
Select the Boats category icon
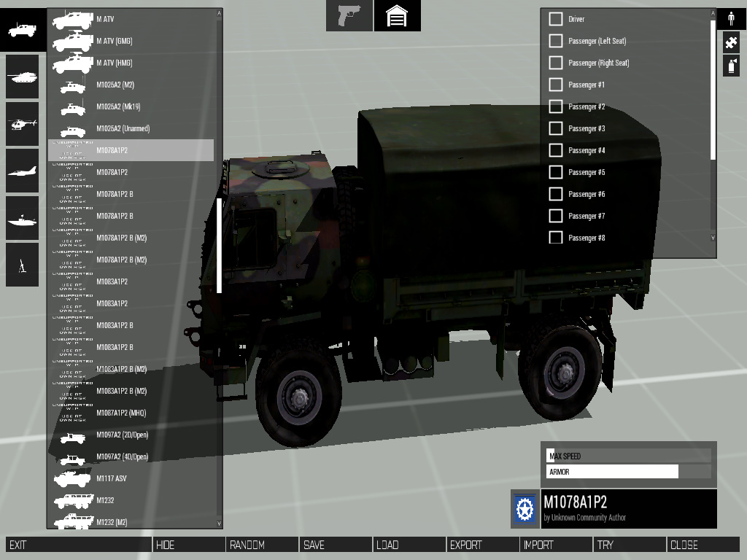click(x=22, y=218)
